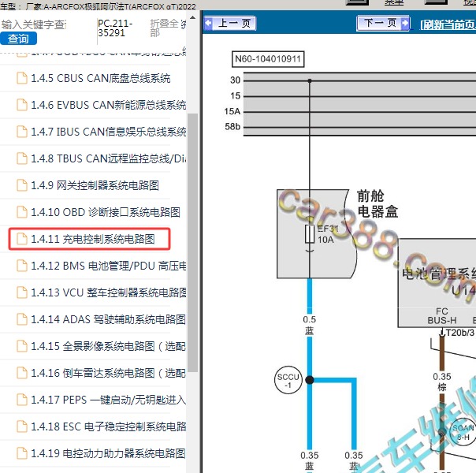Go to previous page with 上一页 button
476x473 pixels.
coord(230,23)
